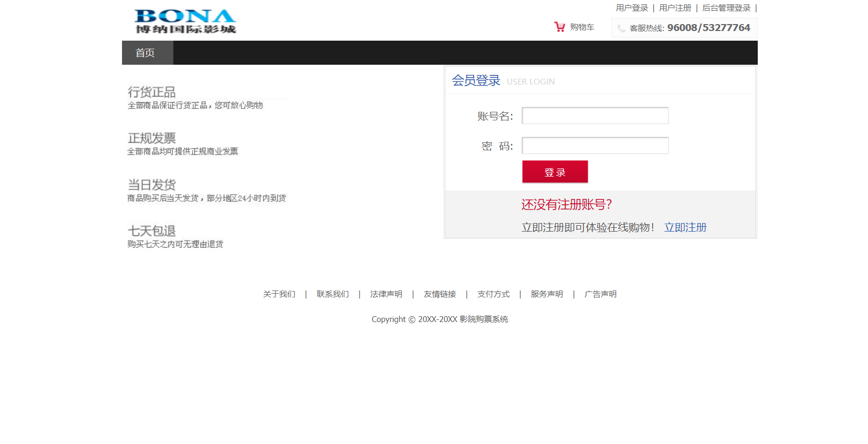Open the shopping cart icon
This screenshot has width=868, height=444.
[560, 27]
